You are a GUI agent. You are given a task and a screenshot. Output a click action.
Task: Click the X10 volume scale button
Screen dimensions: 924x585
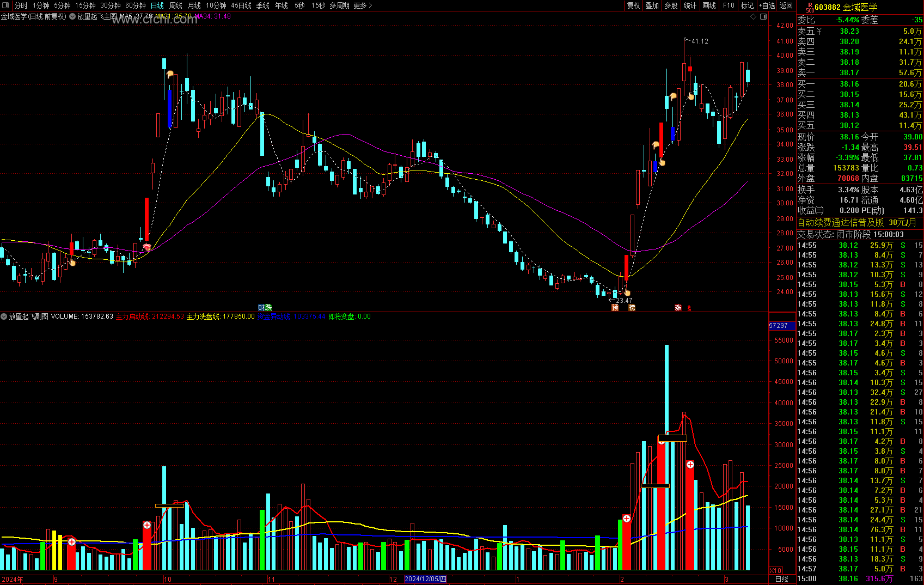[x=776, y=570]
